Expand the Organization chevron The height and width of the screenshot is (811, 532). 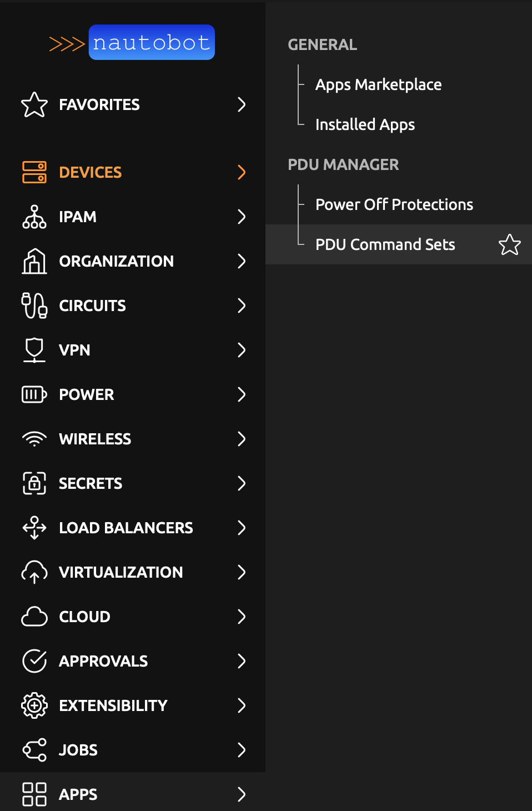(x=242, y=261)
